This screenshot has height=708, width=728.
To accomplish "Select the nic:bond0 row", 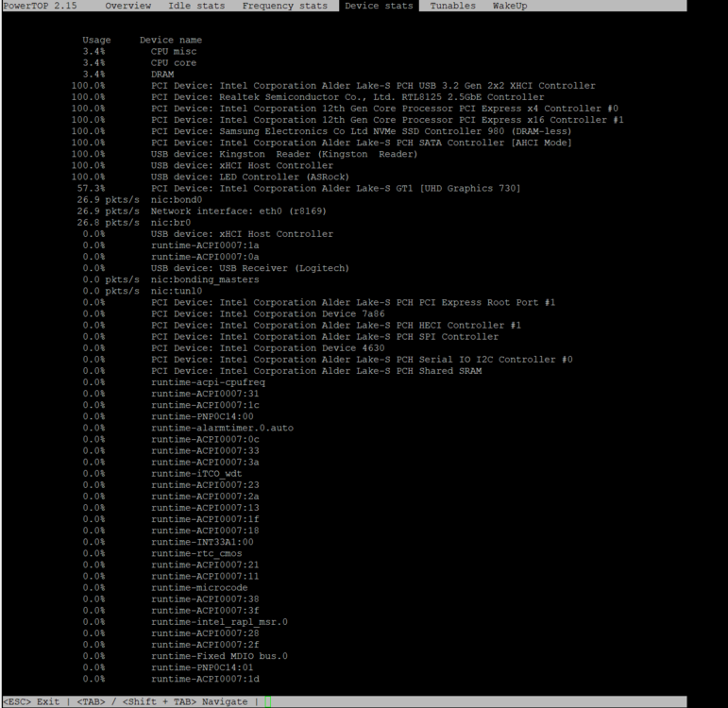I will pos(140,199).
